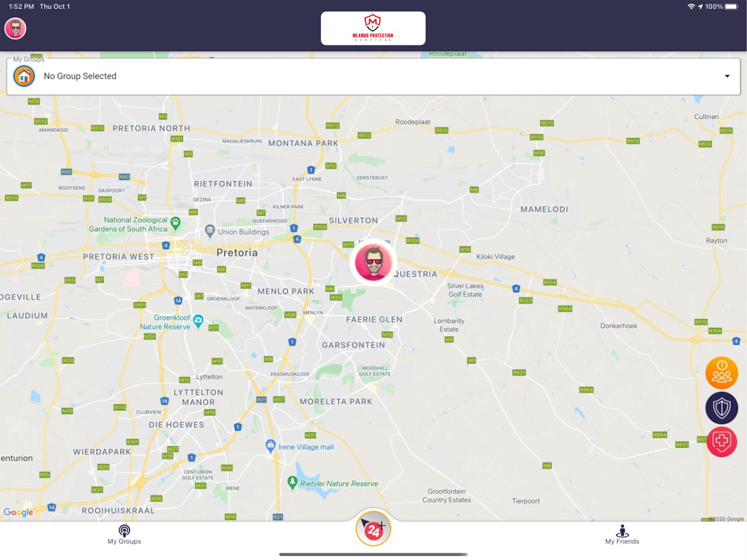Open the profile avatar in header
This screenshot has height=560, width=747.
coord(15,28)
